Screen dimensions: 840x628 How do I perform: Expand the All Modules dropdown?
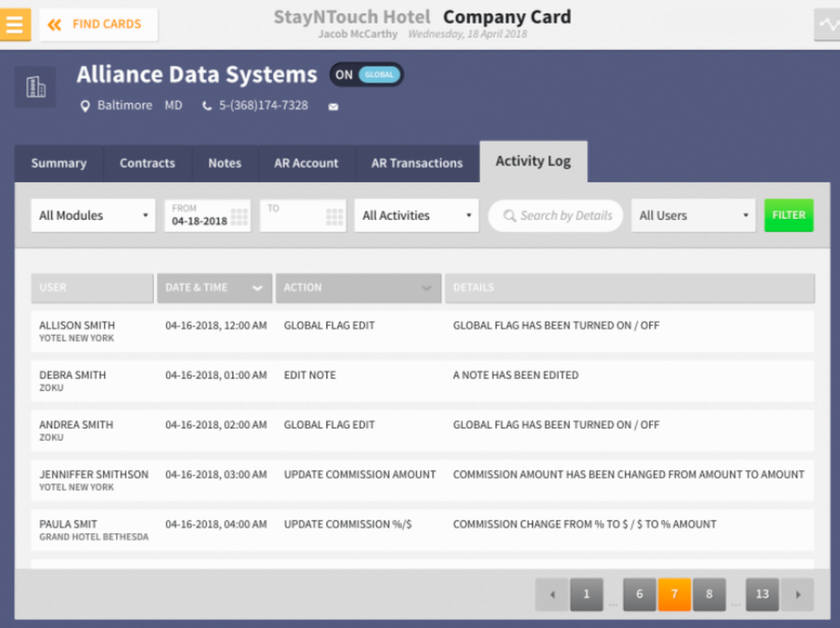[x=93, y=215]
